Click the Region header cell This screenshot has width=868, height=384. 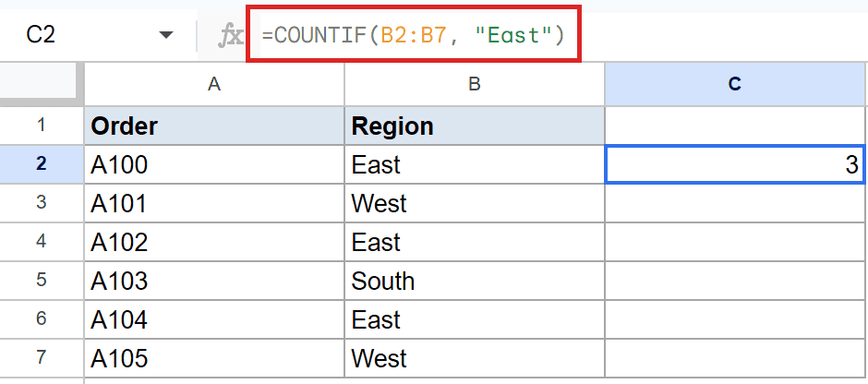[475, 126]
